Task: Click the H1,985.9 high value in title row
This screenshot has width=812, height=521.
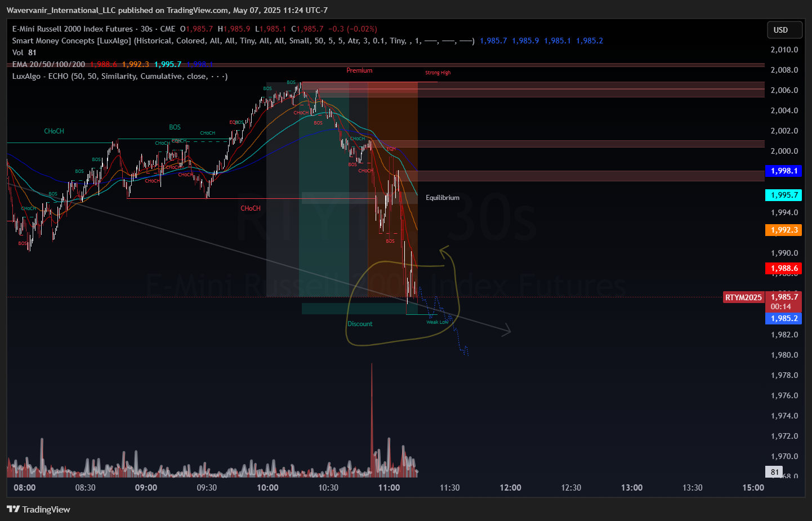Action: click(234, 29)
